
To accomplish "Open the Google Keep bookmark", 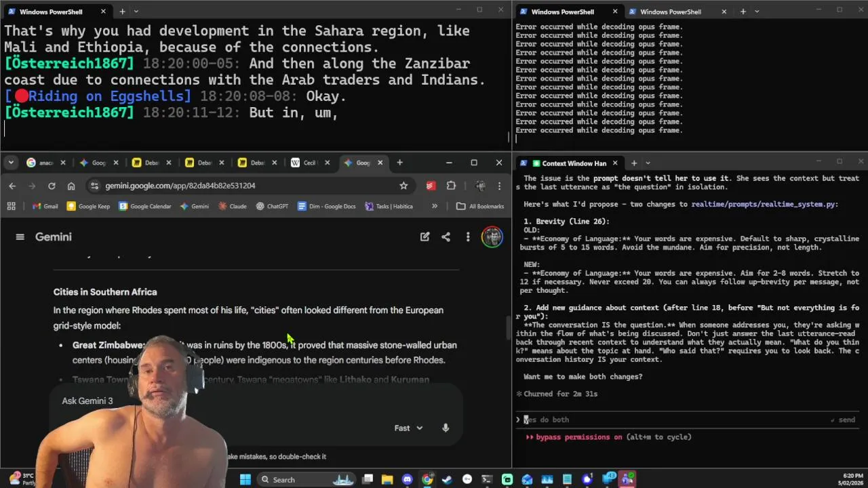I will point(88,206).
